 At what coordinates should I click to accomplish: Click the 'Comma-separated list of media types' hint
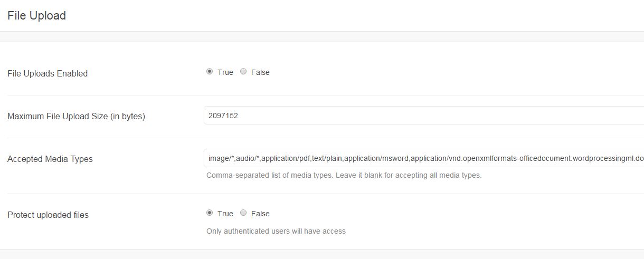(x=344, y=175)
